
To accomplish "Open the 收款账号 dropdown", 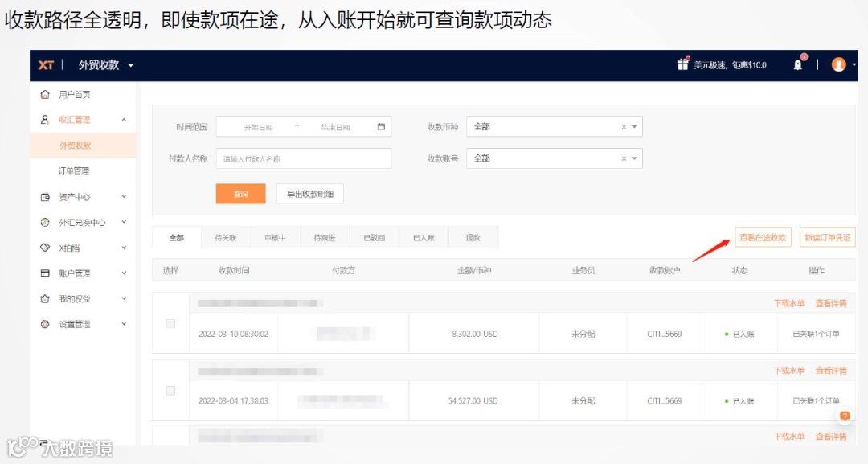I will [x=554, y=159].
